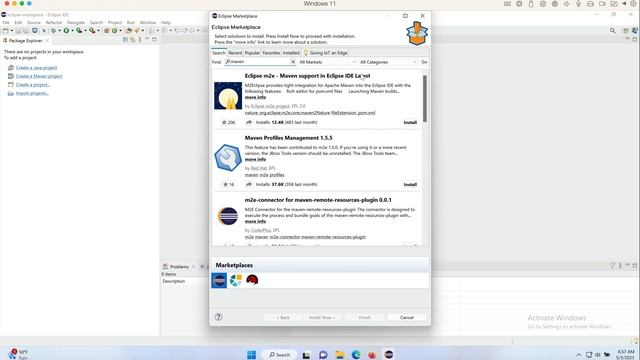Viewport: 640px width, 360px height.
Task: Star the Eclipse m2e entry with 206 favorites
Action: coord(229,122)
